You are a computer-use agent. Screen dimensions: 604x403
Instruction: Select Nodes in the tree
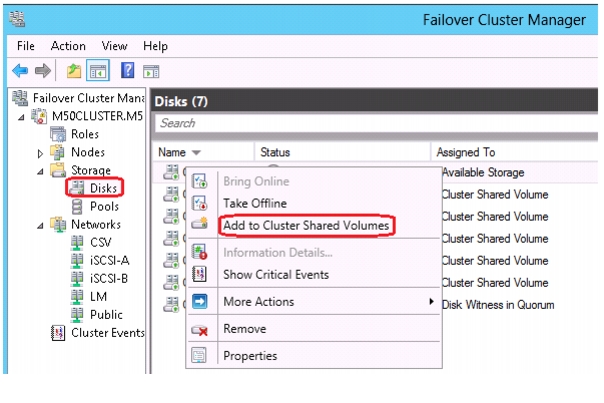88,152
